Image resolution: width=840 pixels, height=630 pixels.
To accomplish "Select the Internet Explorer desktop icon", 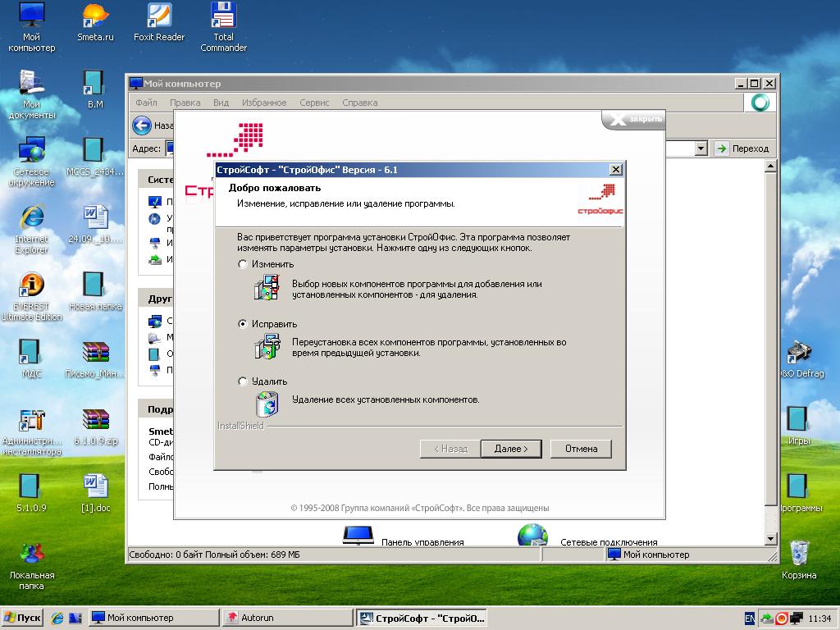I will click(32, 230).
